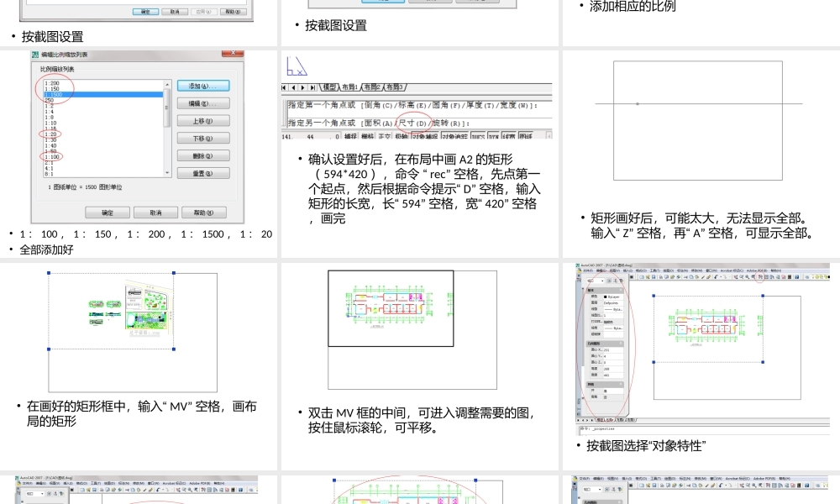Click 取消 in 编辑比例缩放列表 dialog
This screenshot has height=504, width=840.
pos(155,213)
